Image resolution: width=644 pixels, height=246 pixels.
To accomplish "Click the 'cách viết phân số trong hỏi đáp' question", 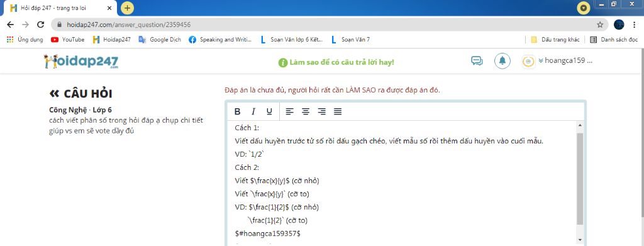I will coord(126,126).
